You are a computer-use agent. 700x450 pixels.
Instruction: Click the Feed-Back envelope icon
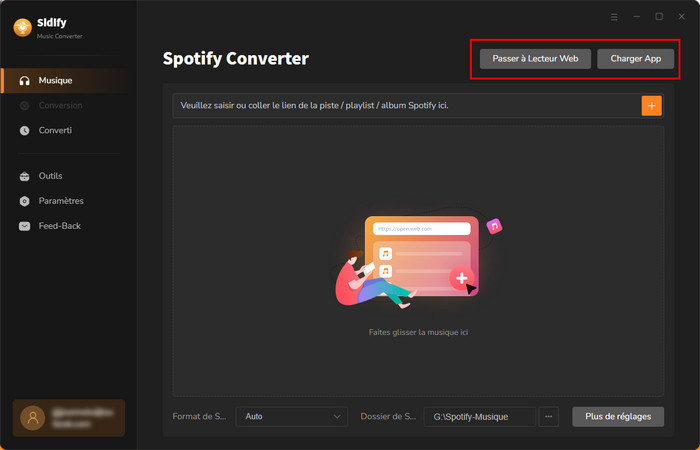coord(25,226)
